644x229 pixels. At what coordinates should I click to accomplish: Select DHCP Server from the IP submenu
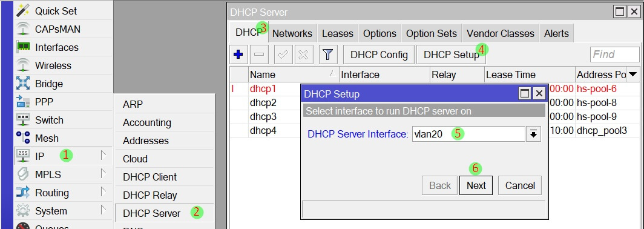(x=164, y=213)
